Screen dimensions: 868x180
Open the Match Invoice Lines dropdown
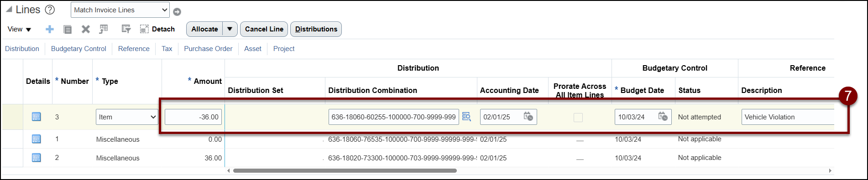tap(120, 10)
